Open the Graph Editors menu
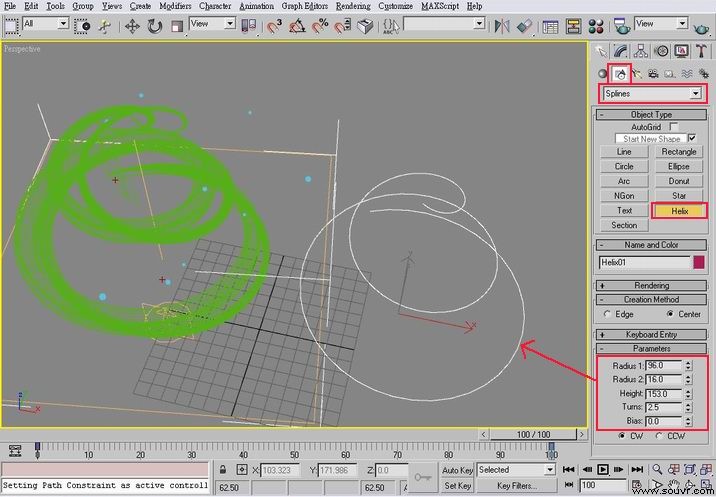 point(305,6)
